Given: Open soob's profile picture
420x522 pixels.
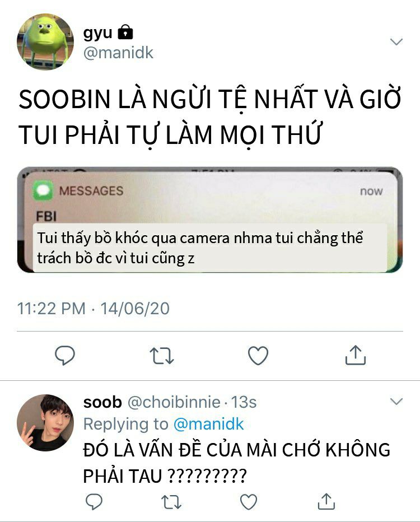Looking at the screenshot, I should tap(45, 423).
